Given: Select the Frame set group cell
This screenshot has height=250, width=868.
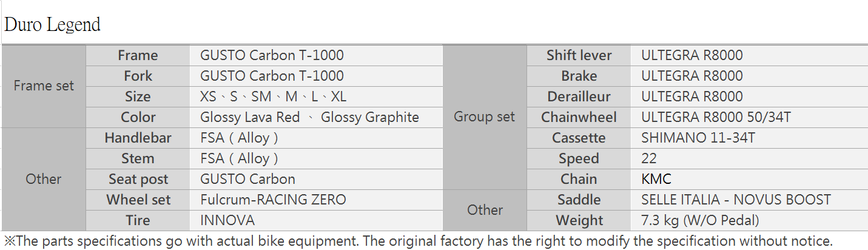Looking at the screenshot, I should pyautogui.click(x=44, y=86).
